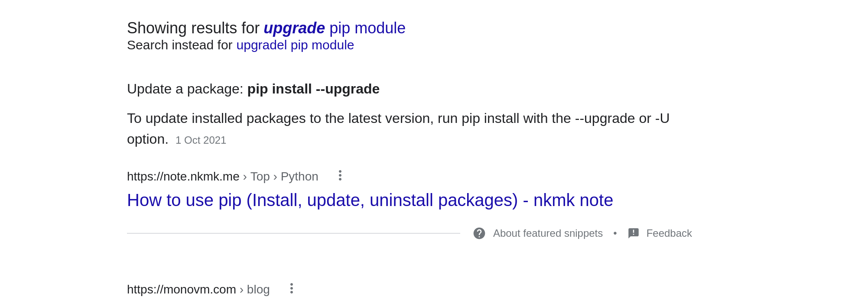Click the "pip module" corrected query text

point(367,28)
